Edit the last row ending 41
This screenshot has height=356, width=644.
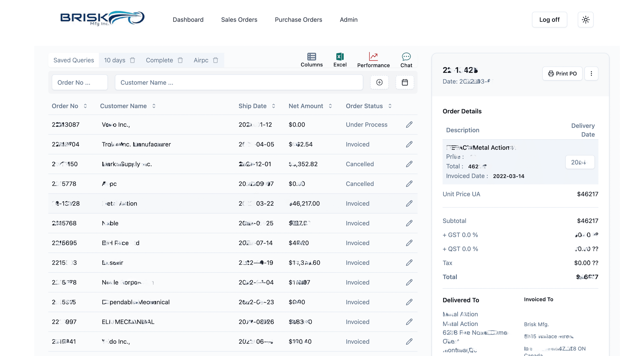(409, 342)
